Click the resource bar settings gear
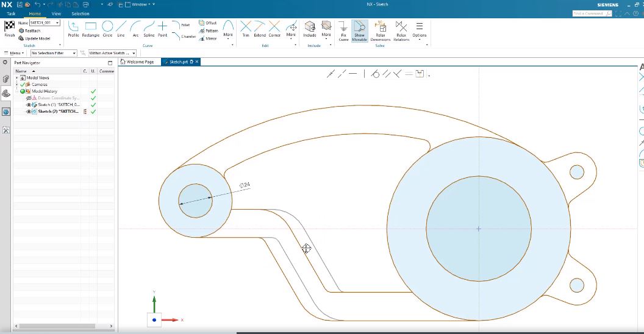 point(5,62)
